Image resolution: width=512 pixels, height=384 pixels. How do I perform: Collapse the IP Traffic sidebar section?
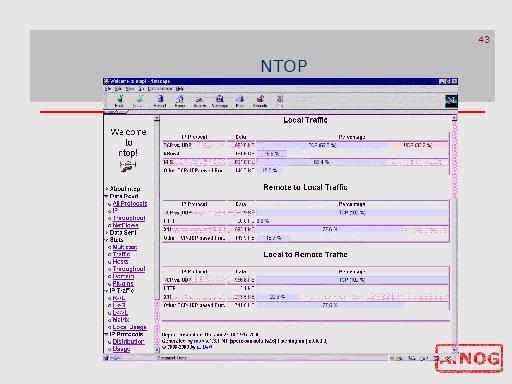tap(106, 291)
